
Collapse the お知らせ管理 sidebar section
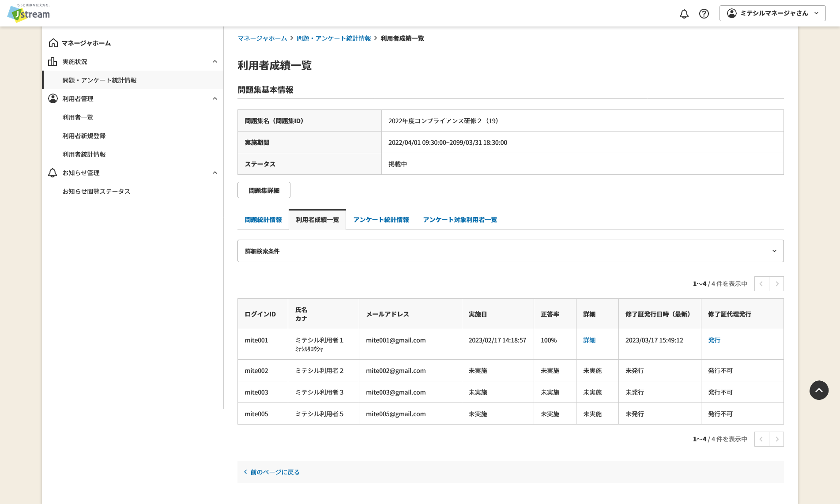pos(215,173)
